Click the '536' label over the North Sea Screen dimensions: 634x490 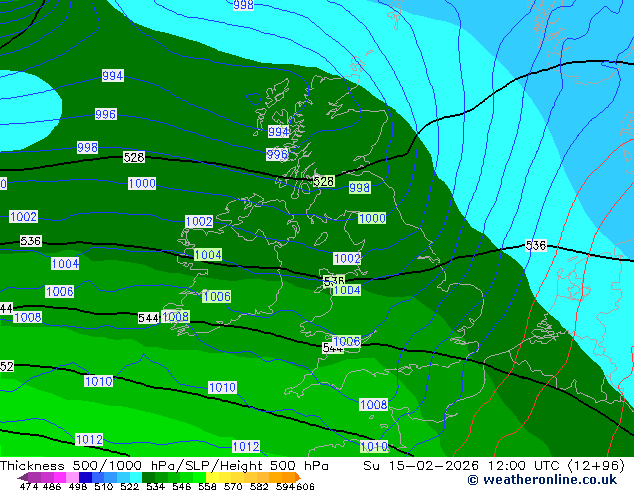pos(536,245)
